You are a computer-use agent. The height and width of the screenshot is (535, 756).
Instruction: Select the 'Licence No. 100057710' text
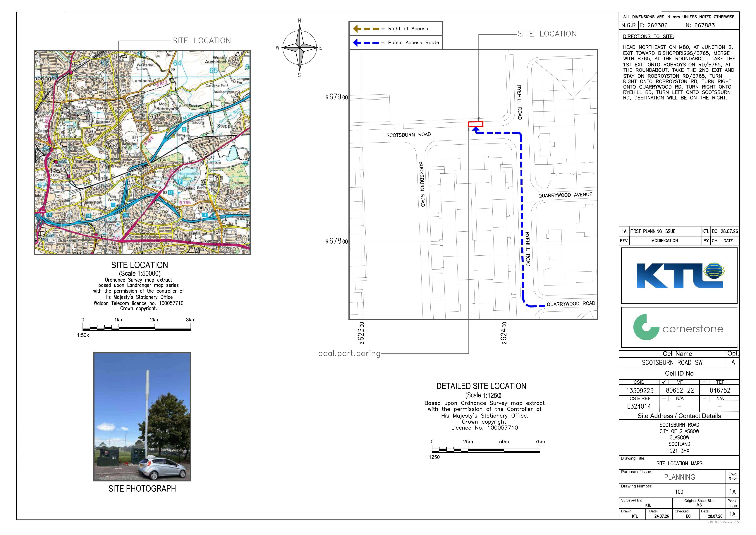tap(484, 428)
